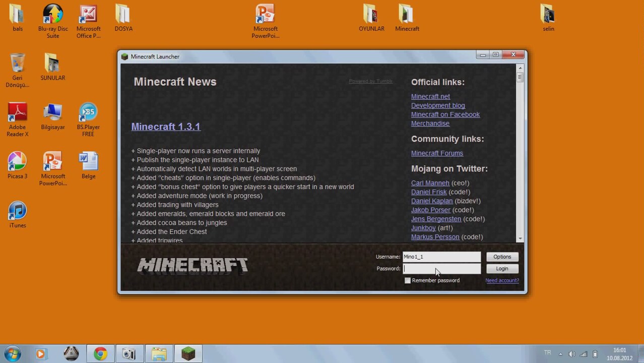Open Carl Manneh Twitter link
Viewport: 644px width, 363px height.
click(430, 183)
